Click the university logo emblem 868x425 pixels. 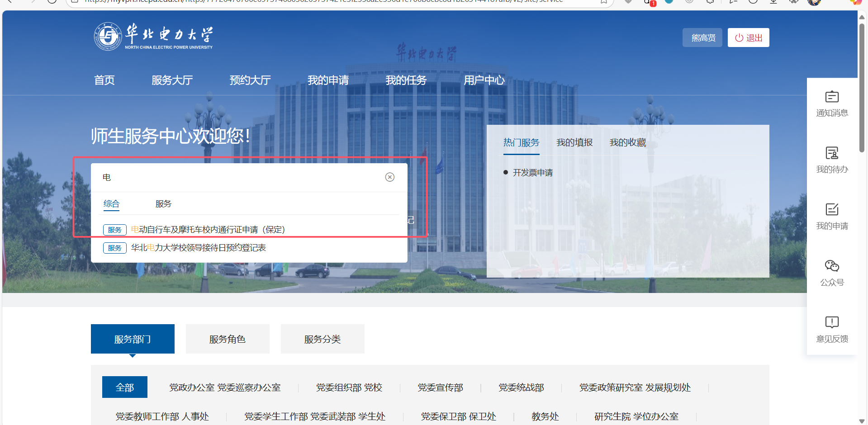[108, 36]
